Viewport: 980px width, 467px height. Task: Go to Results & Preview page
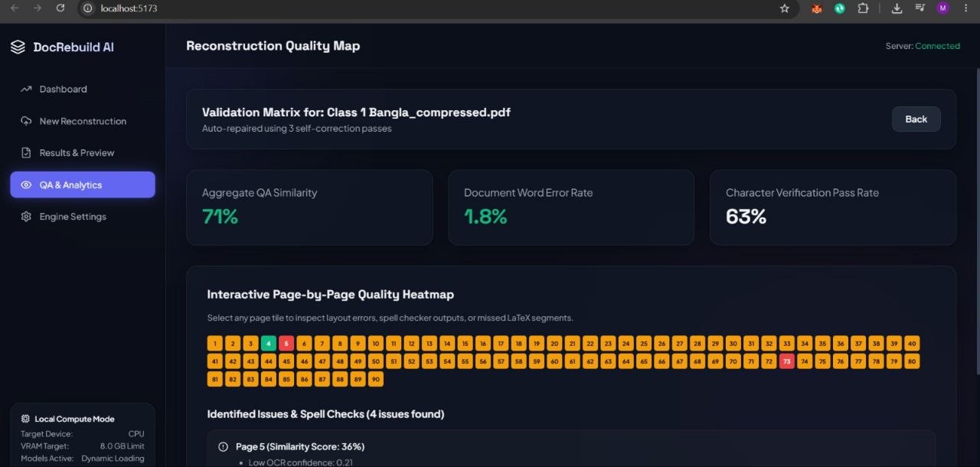(83, 152)
